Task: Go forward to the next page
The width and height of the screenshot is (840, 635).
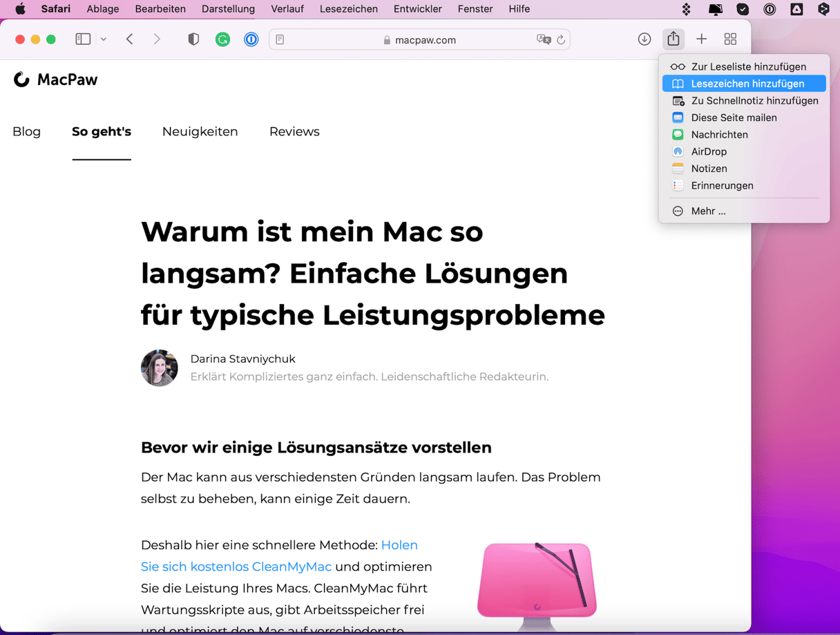Action: click(157, 39)
